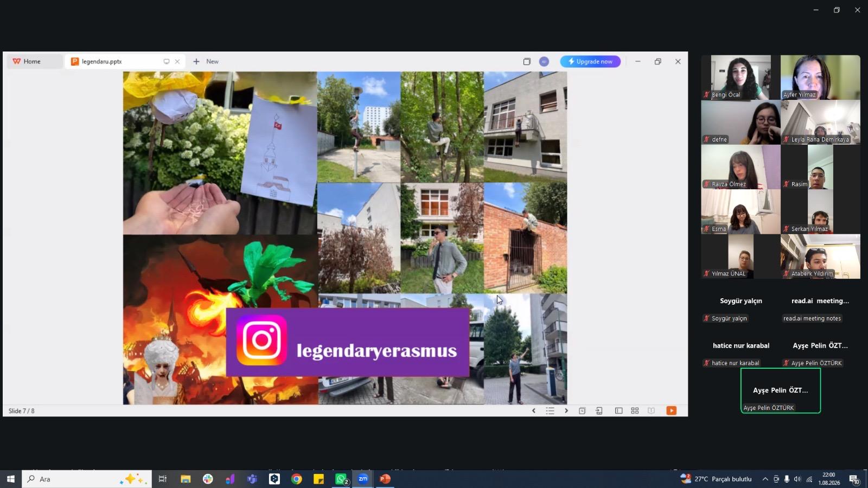Screen dimensions: 868x488
Task: Click the camera-in-use icon in system tray
Action: (776, 479)
